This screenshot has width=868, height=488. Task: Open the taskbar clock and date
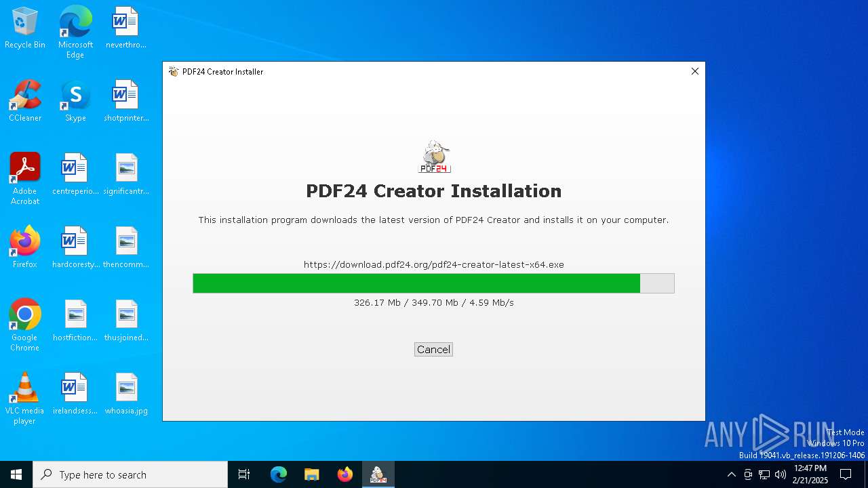click(810, 474)
